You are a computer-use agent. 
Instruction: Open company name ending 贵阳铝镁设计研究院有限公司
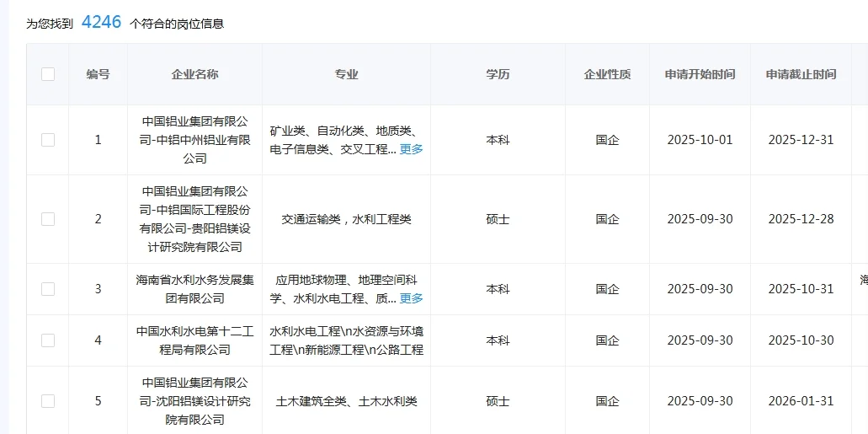coord(194,219)
